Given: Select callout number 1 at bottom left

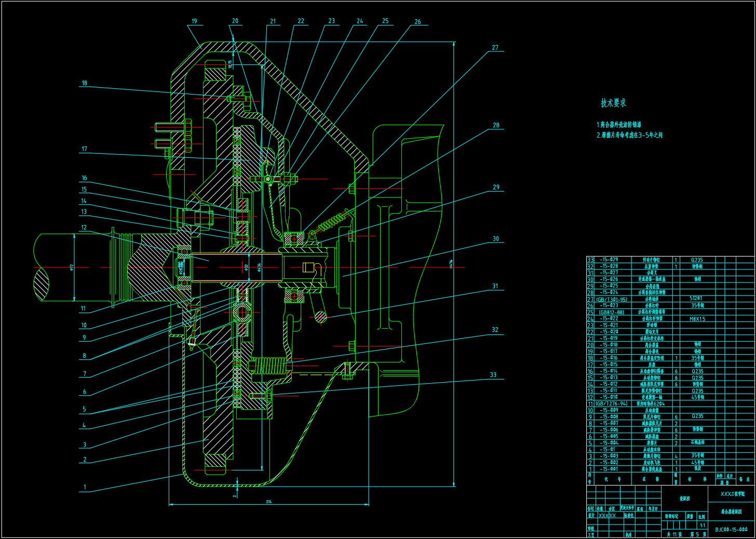Looking at the screenshot, I should tap(85, 487).
